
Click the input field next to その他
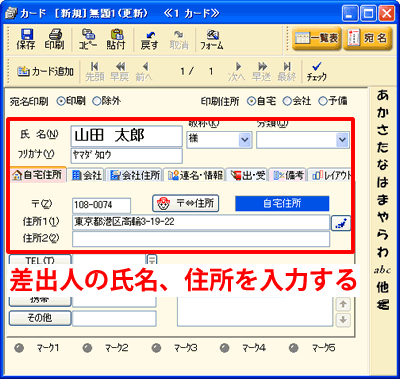pyautogui.click(x=114, y=318)
